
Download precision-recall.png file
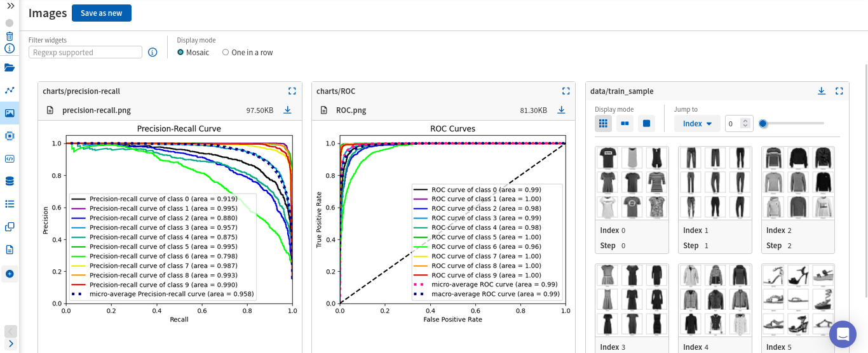(287, 110)
